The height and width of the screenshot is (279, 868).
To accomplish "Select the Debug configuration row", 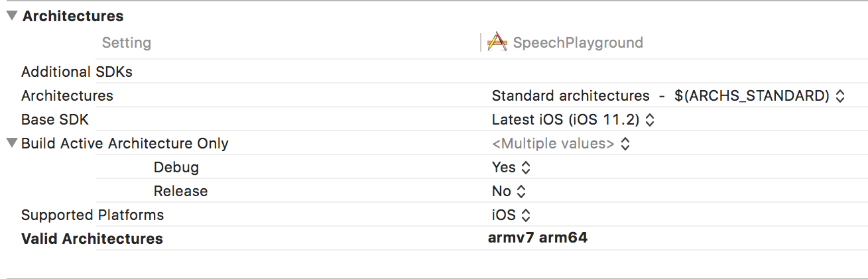I will (176, 167).
